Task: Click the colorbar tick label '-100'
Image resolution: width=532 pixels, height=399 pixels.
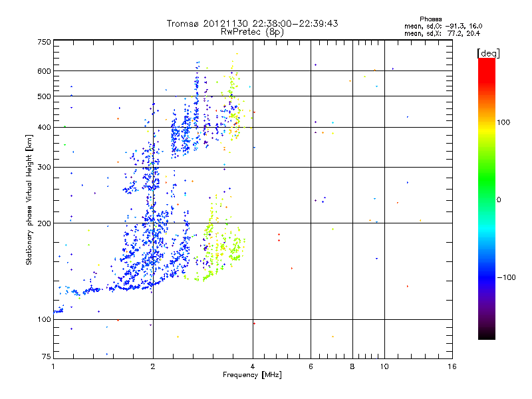Action: [x=506, y=277]
